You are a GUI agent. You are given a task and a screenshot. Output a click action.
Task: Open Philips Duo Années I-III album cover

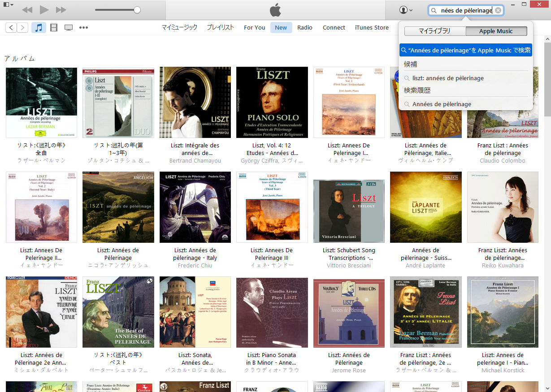tap(118, 102)
